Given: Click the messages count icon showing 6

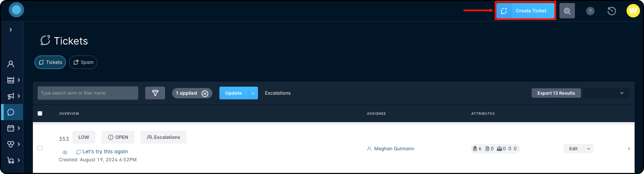Looking at the screenshot, I should (x=475, y=149).
